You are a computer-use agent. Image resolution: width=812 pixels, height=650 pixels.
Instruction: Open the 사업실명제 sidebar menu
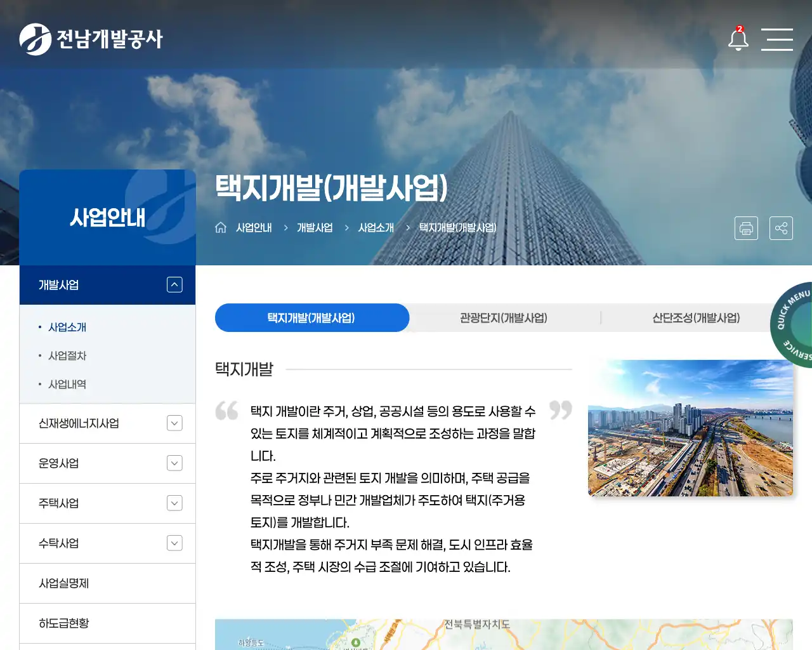[x=107, y=583]
